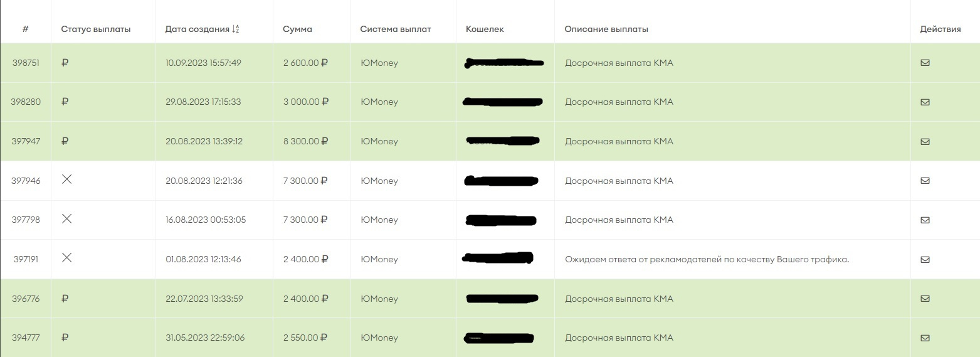
Task: Click envelope icon in row 394777
Action: [925, 338]
